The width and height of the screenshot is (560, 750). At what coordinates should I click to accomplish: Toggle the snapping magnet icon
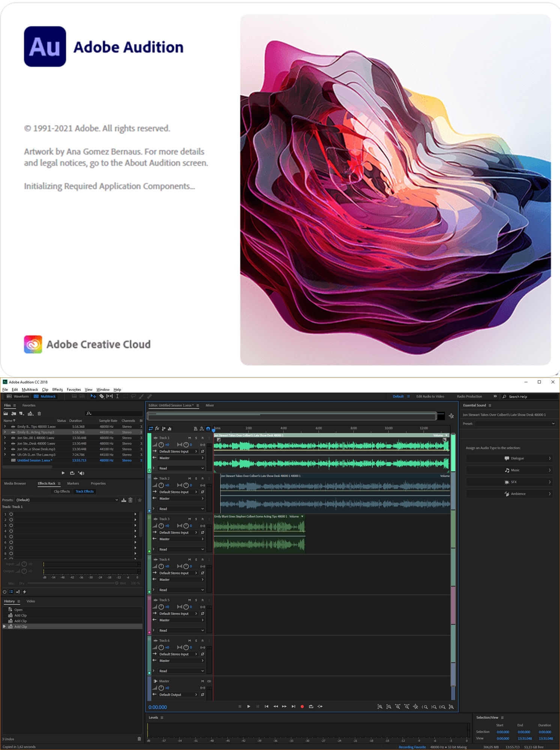click(x=208, y=428)
